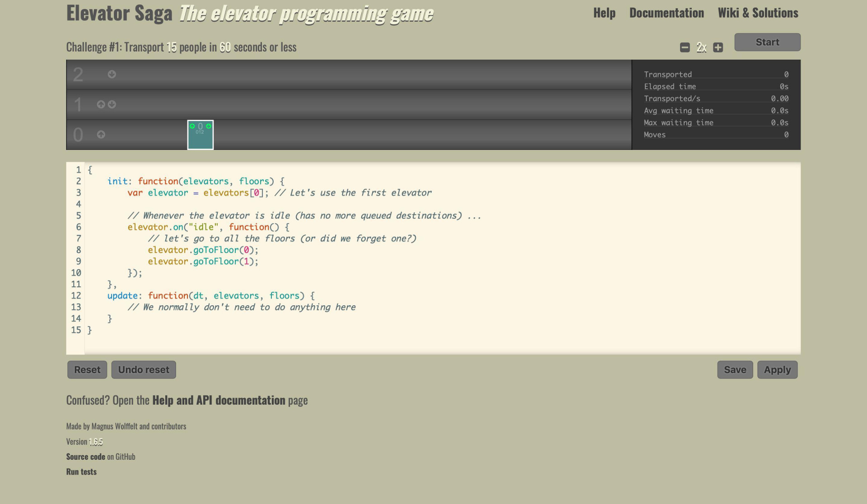Click line number 15 in gutter

pos(76,330)
